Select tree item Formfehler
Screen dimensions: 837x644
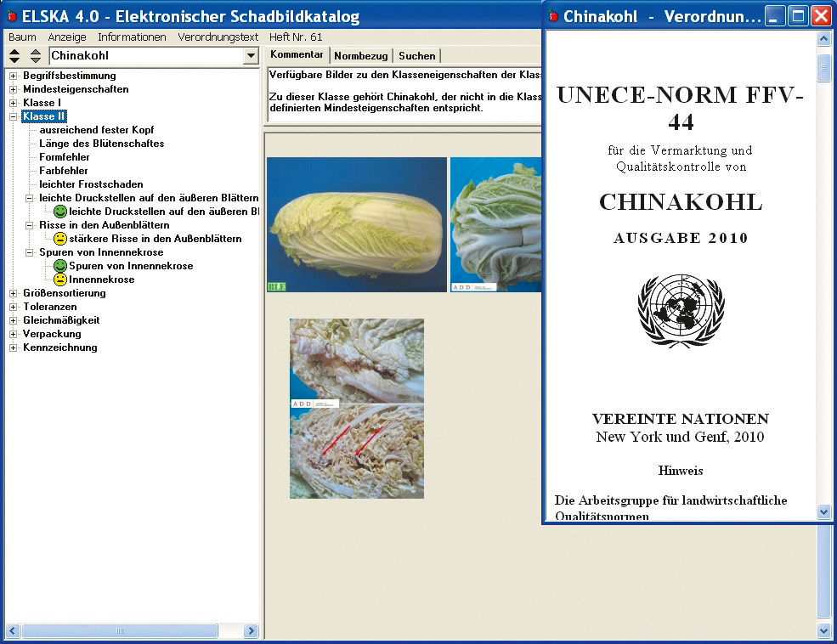pyautogui.click(x=64, y=157)
